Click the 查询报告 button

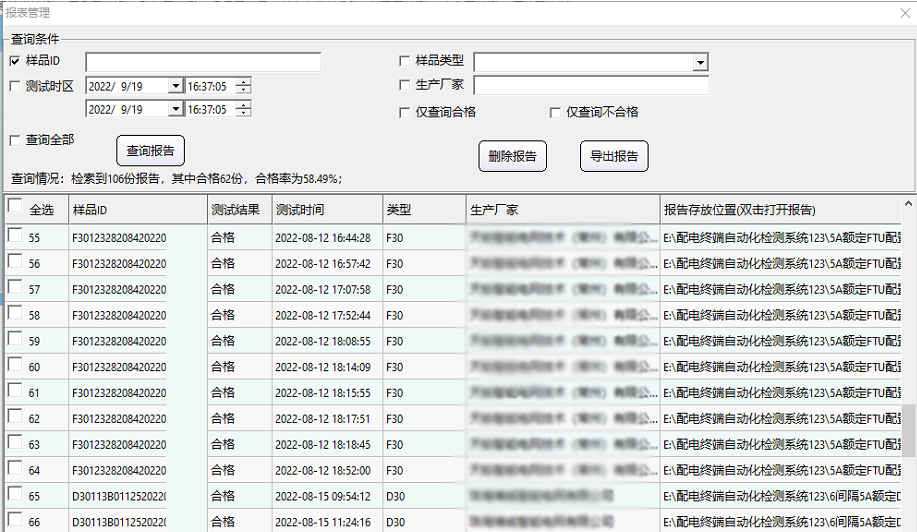[151, 151]
